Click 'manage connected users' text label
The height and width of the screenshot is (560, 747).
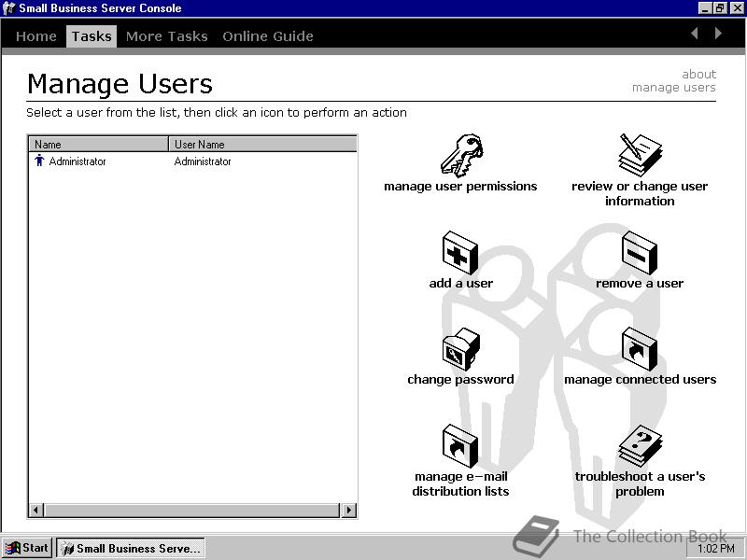[x=640, y=380]
